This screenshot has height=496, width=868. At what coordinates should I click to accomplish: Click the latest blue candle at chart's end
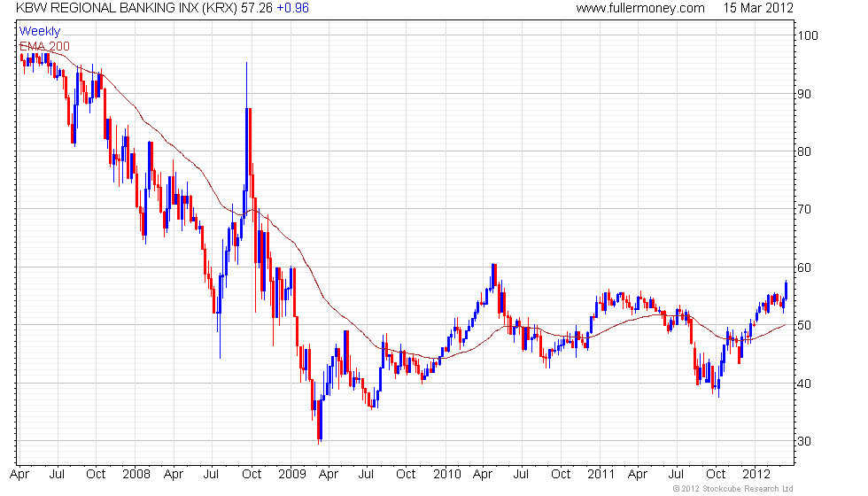[x=786, y=291]
